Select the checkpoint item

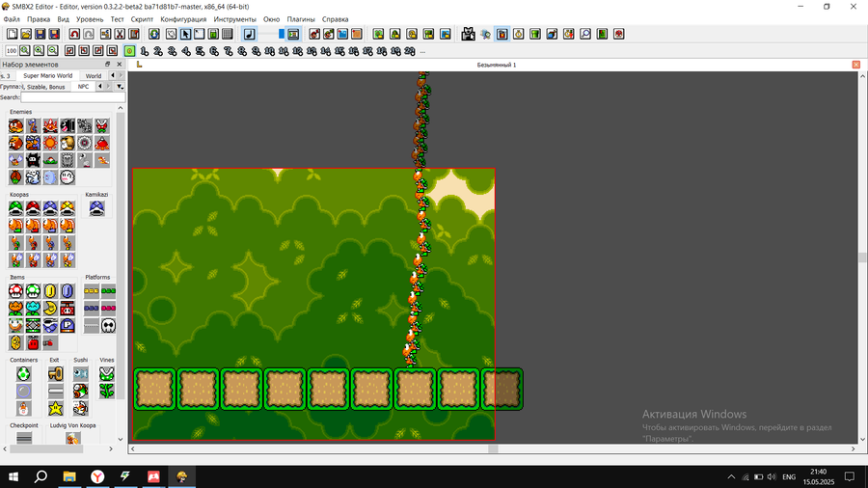tap(24, 438)
